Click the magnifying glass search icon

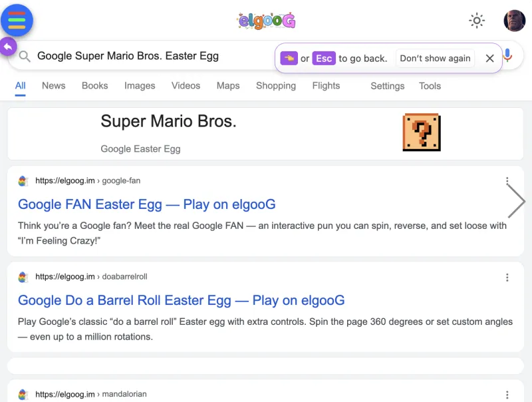pyautogui.click(x=24, y=56)
